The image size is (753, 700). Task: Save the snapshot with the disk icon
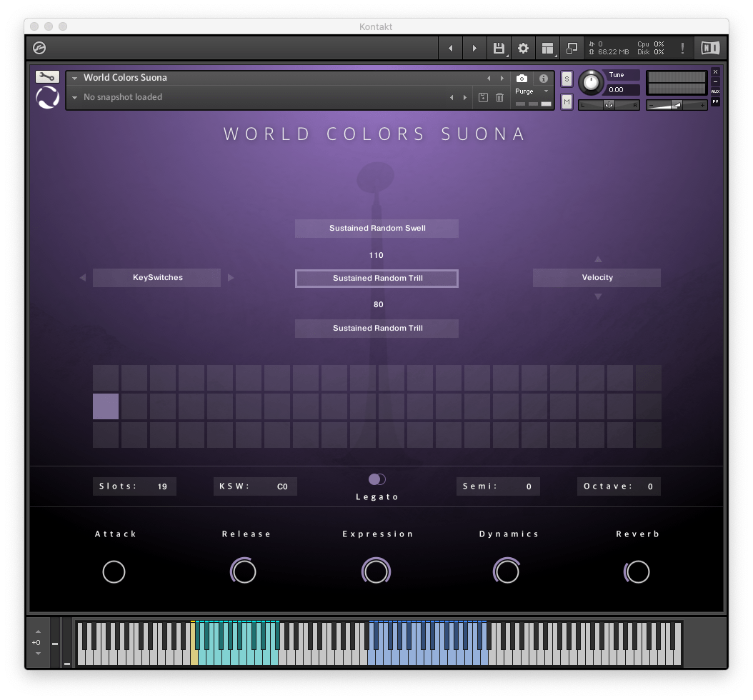[x=483, y=97]
